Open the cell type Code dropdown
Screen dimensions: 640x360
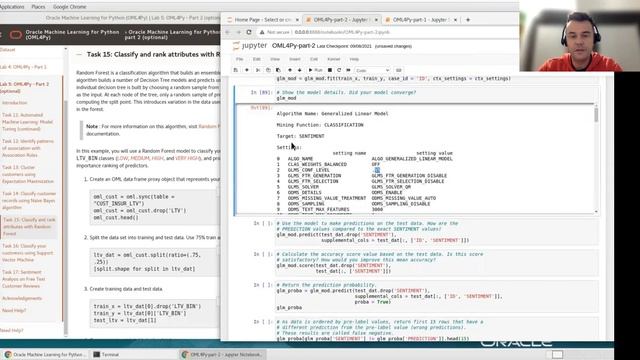coord(372,70)
